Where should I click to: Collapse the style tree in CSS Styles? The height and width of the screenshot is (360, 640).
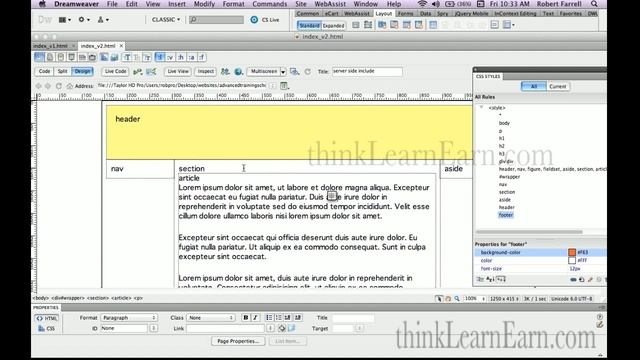coord(482,107)
